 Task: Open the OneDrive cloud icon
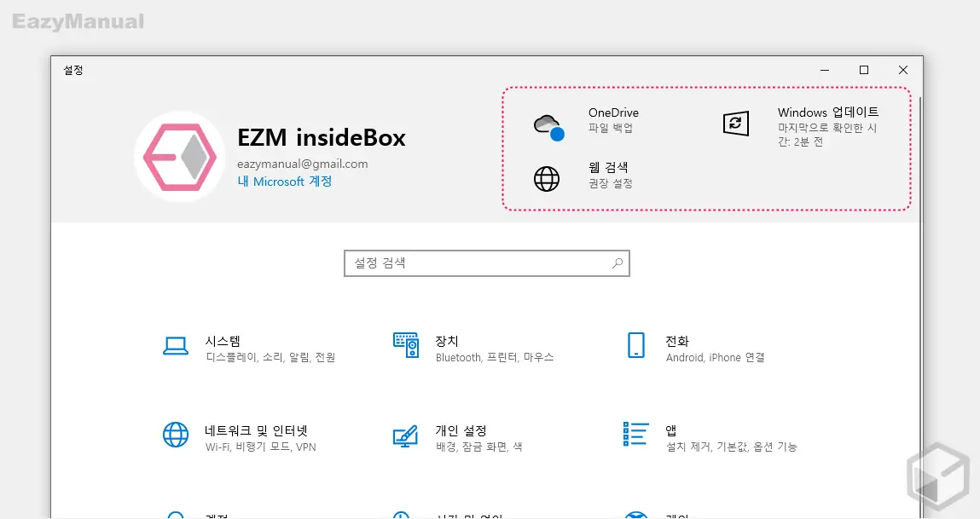[548, 128]
